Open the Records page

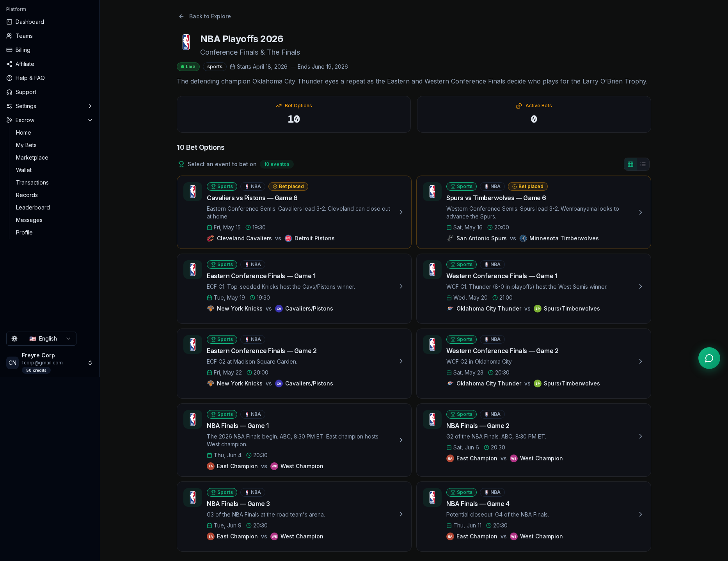pyautogui.click(x=27, y=195)
